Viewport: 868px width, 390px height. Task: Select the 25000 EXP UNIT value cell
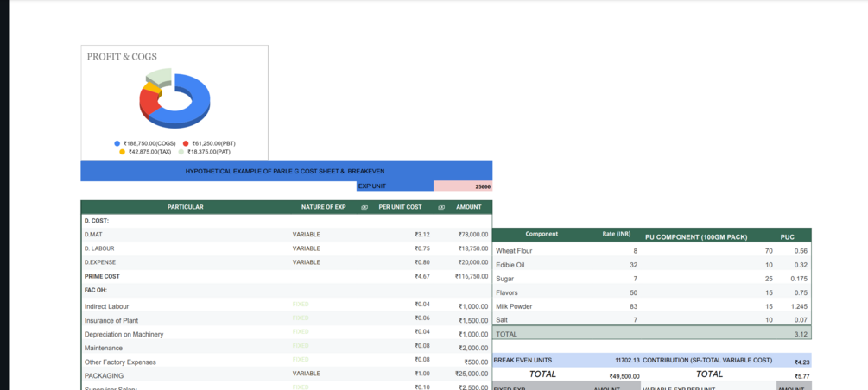463,186
